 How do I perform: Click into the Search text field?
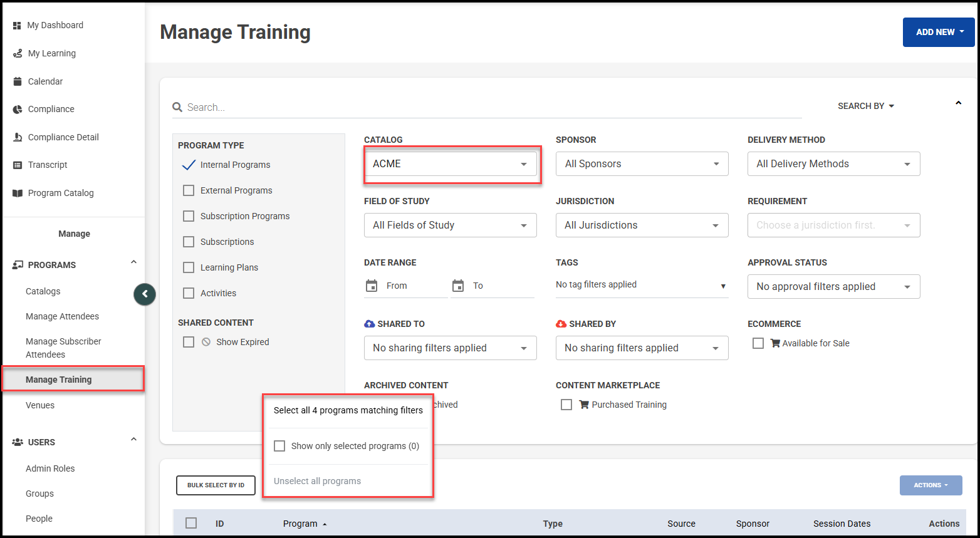tap(489, 108)
